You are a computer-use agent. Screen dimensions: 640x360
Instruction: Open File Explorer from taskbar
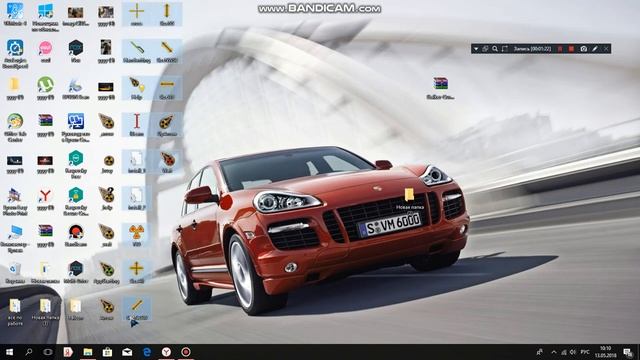pyautogui.click(x=88, y=352)
